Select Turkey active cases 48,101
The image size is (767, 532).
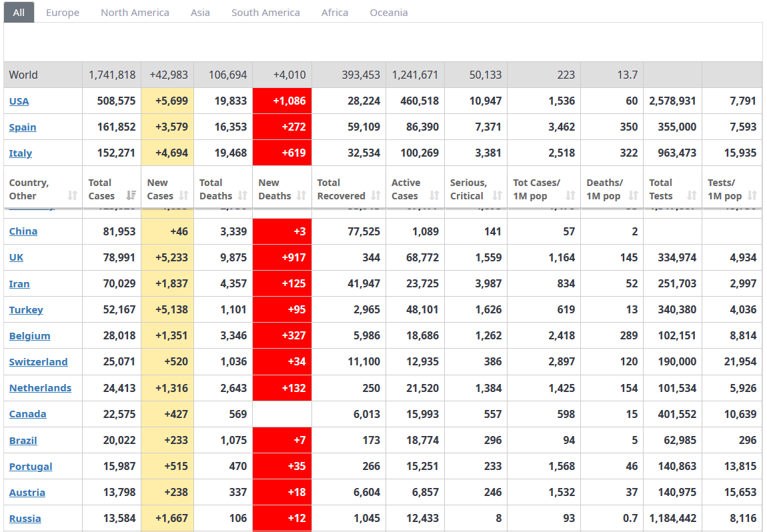423,309
